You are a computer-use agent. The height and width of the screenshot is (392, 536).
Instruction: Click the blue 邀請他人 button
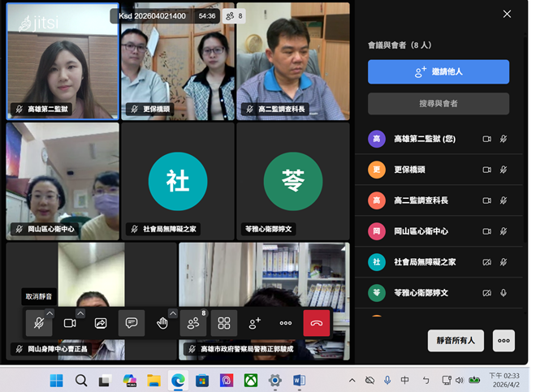pyautogui.click(x=439, y=71)
